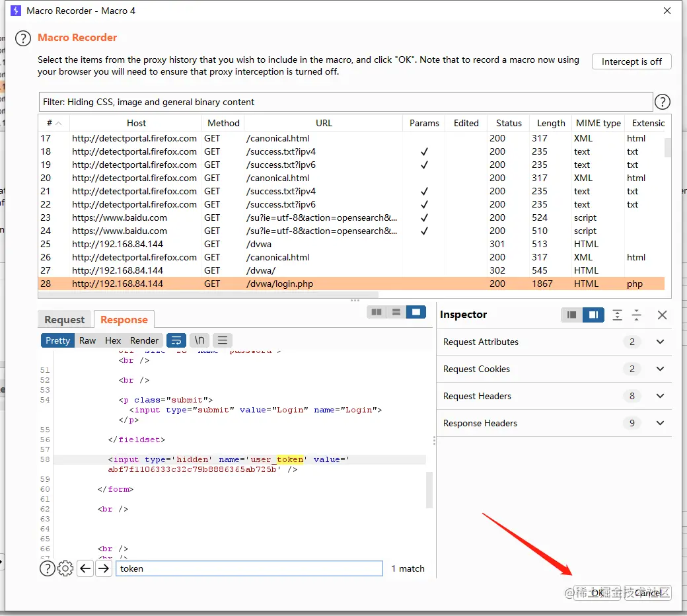687x616 pixels.
Task: Sort by URL column header
Action: pos(324,123)
